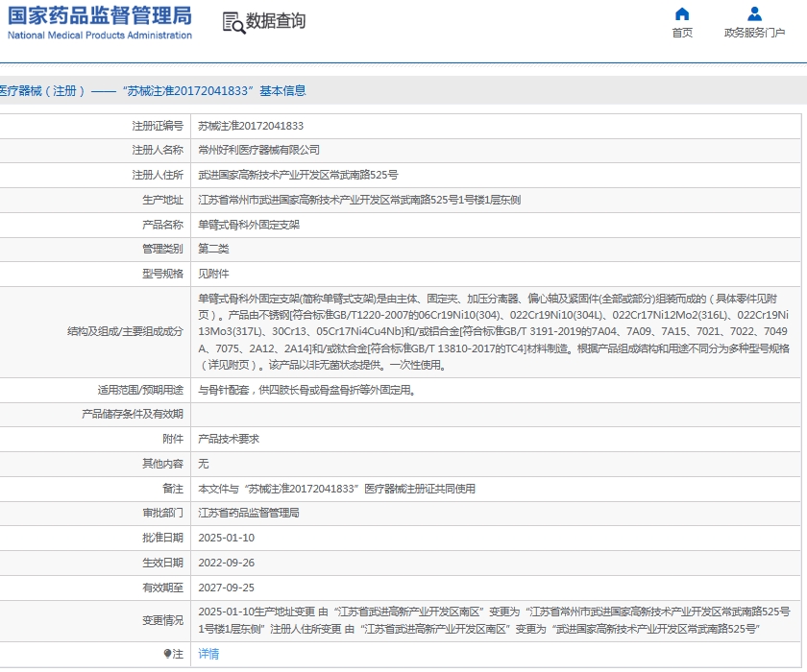Select product name 单臂式骨科外固定支架
807x672 pixels.
[x=249, y=225]
